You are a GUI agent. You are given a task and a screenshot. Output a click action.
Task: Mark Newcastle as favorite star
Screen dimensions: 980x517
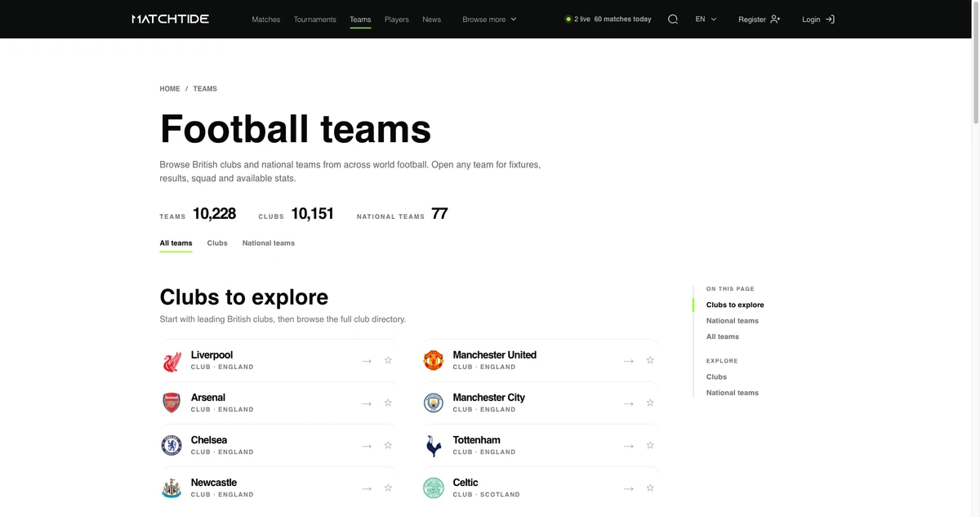[x=388, y=488]
